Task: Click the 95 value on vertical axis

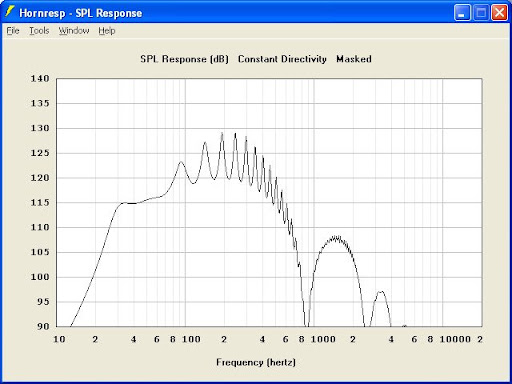Action: [43, 302]
